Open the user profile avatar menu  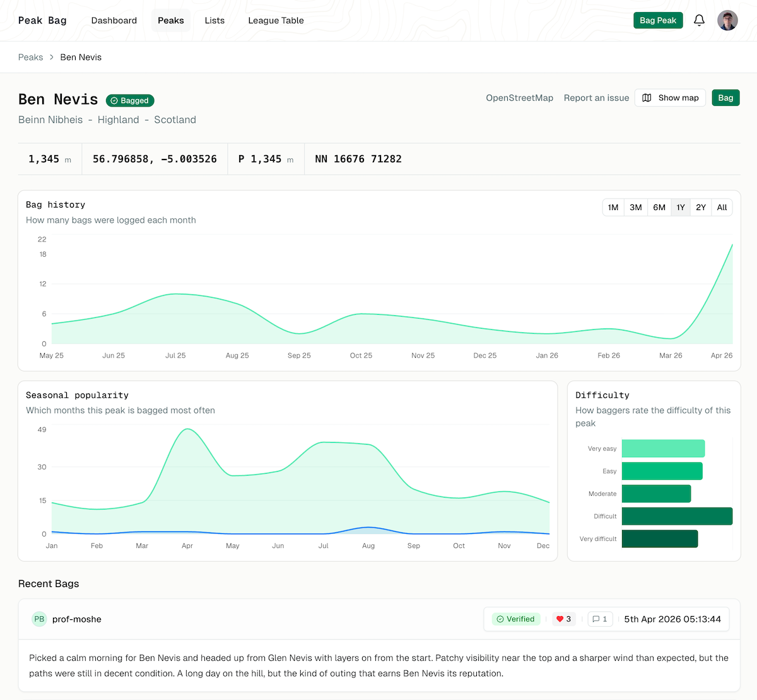(x=727, y=20)
